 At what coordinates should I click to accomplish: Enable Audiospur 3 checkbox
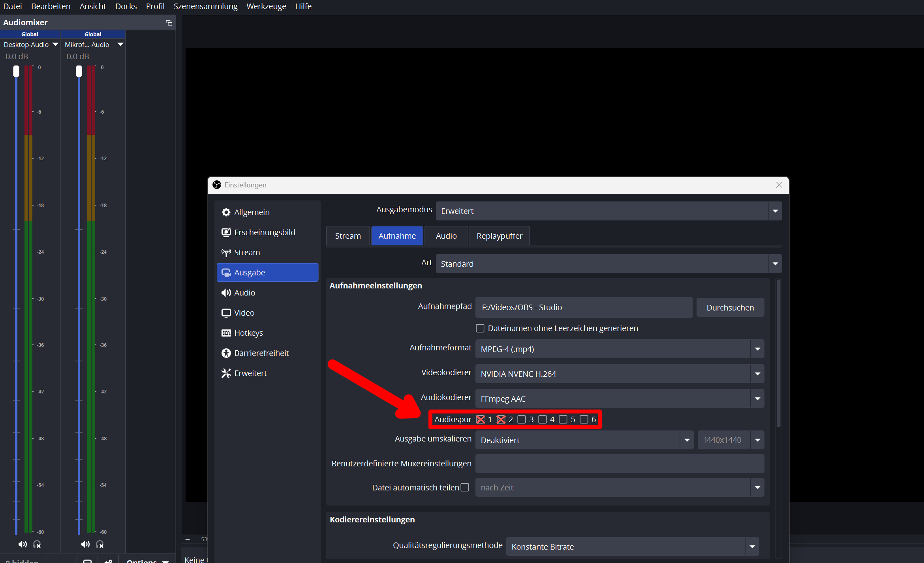(x=522, y=419)
